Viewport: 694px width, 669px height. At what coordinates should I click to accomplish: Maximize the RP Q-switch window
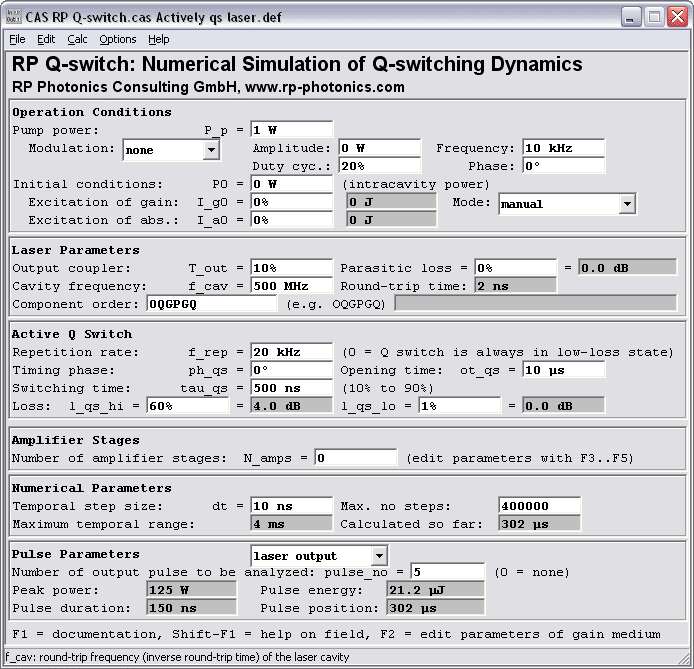tap(654, 17)
